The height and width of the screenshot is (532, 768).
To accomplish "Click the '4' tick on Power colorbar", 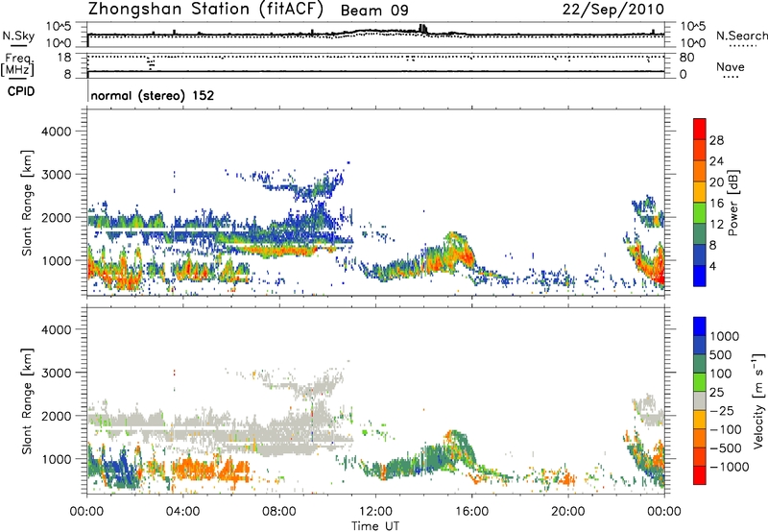I will [713, 266].
